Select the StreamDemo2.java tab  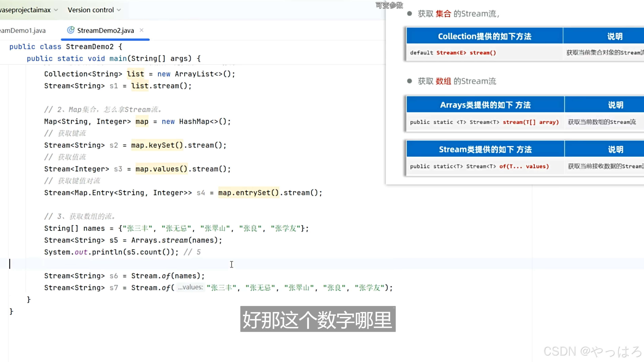pyautogui.click(x=105, y=30)
